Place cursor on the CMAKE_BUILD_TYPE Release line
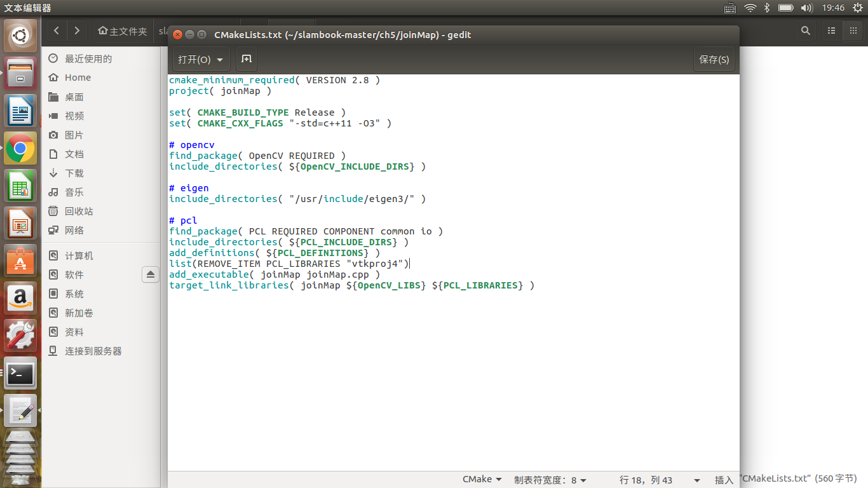Image resolution: width=868 pixels, height=488 pixels. click(x=257, y=112)
